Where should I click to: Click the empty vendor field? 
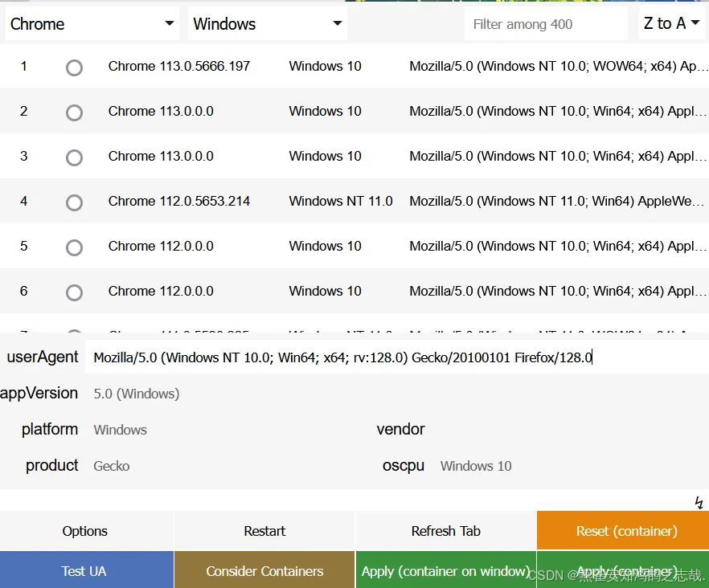click(570, 430)
